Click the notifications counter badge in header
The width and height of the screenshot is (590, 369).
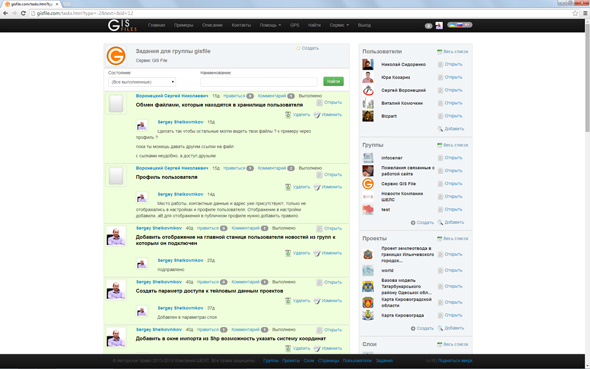point(428,26)
